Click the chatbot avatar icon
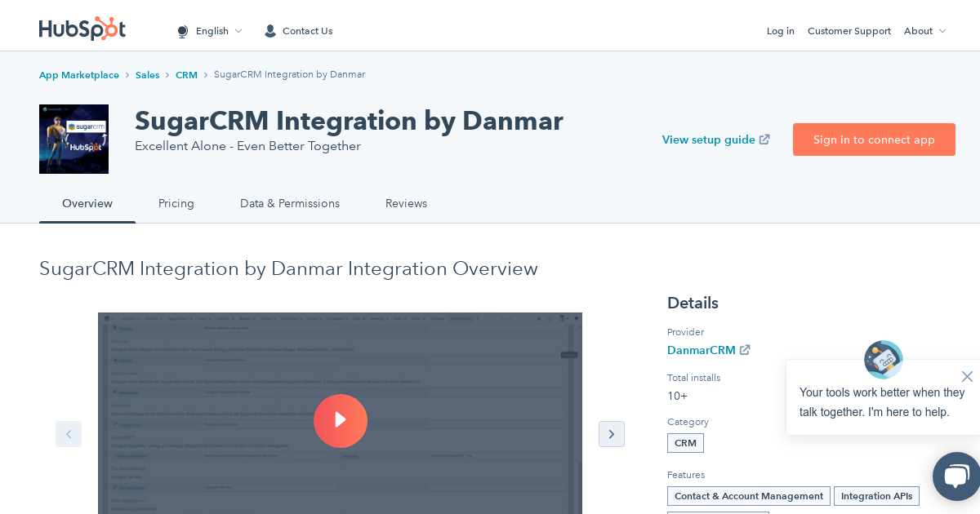980x514 pixels. coord(884,360)
